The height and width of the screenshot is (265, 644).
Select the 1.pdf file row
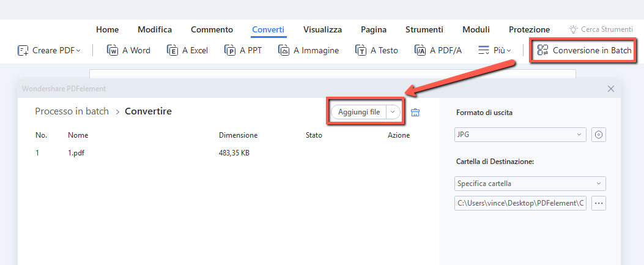pyautogui.click(x=228, y=153)
